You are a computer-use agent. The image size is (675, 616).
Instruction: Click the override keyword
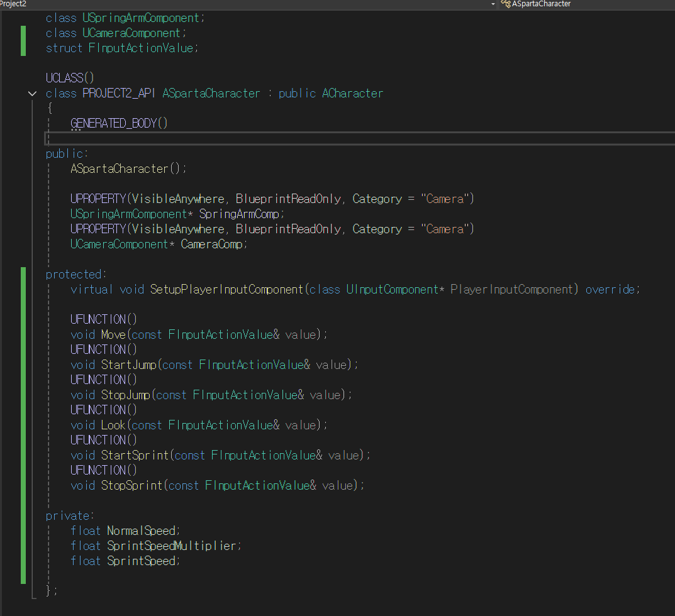point(610,290)
